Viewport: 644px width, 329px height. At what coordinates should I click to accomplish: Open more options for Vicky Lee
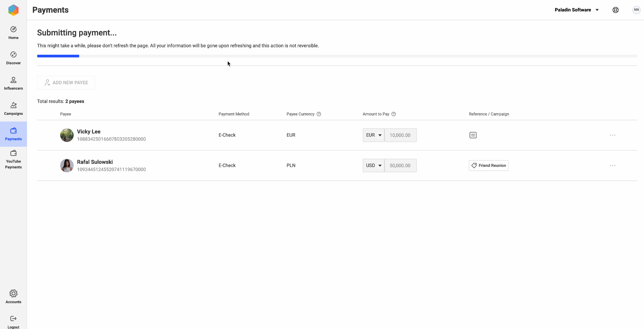[x=612, y=135]
